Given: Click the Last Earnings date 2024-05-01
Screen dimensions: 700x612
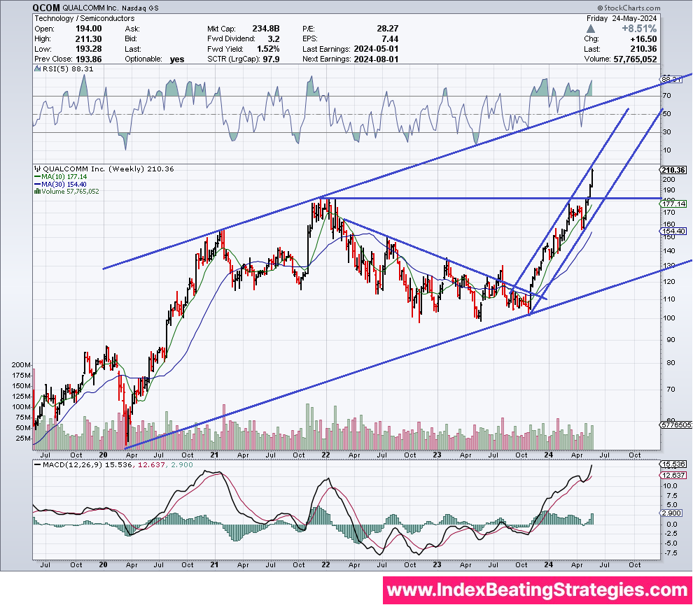Looking at the screenshot, I should coord(376,49).
